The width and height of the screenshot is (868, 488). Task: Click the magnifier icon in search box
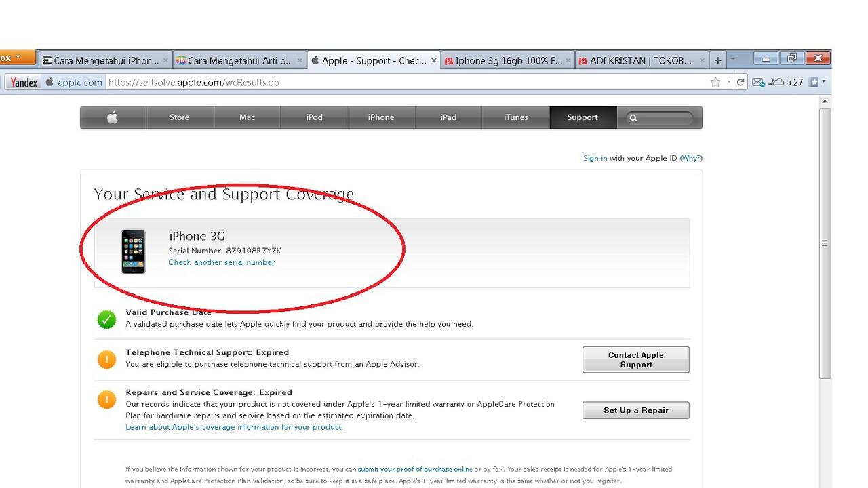pos(633,118)
